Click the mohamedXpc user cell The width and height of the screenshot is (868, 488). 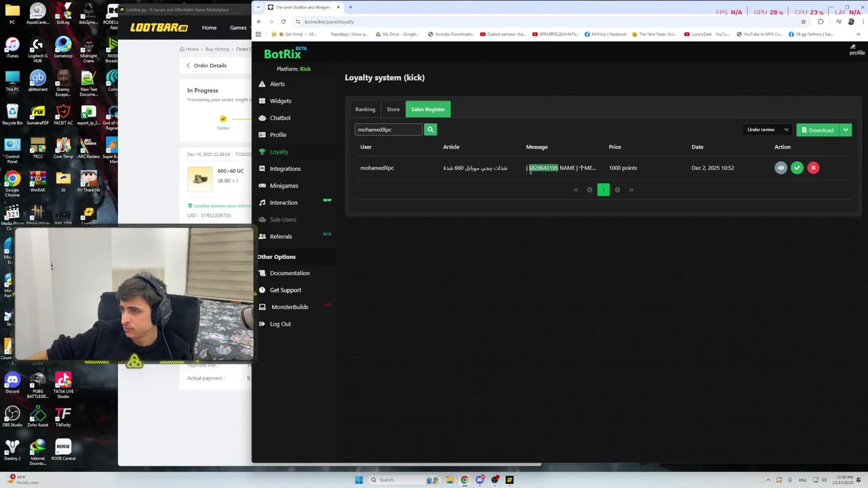click(377, 168)
